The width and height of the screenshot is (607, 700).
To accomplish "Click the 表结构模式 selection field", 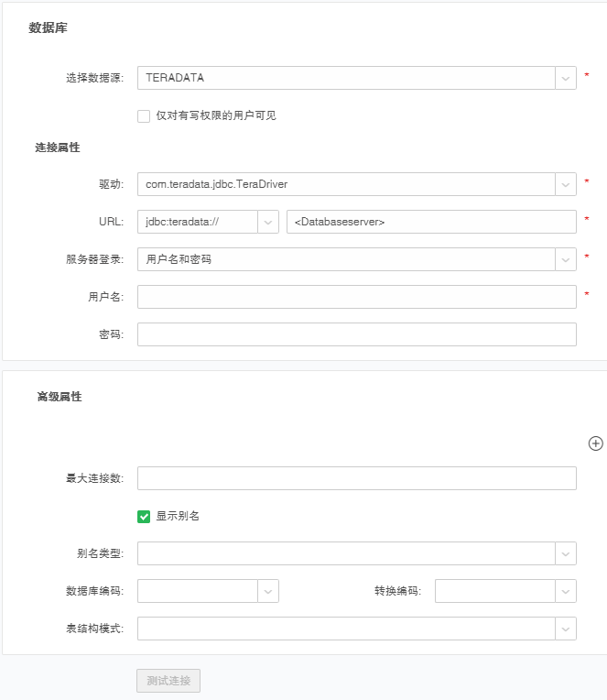I will click(x=345, y=629).
